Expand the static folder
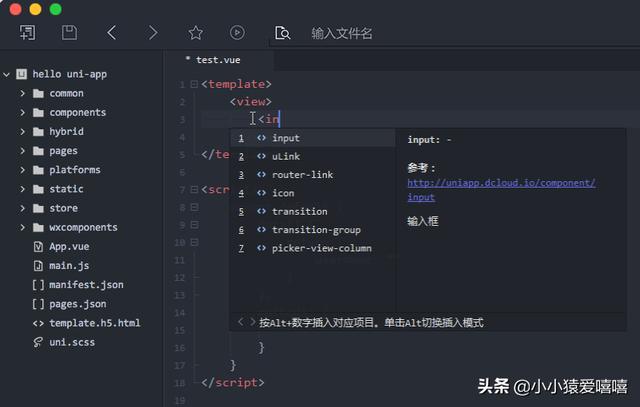 pos(22,189)
